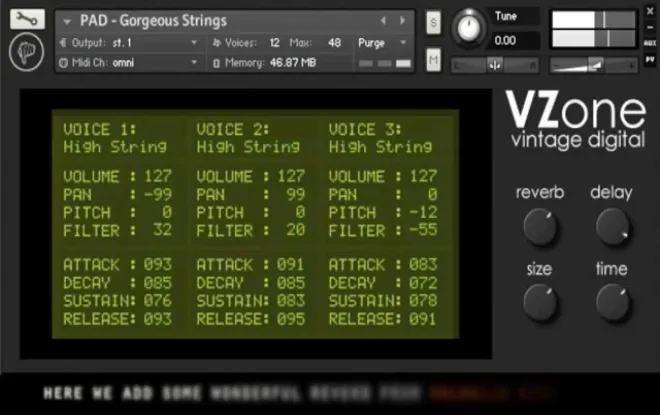
Task: Click Voice 1 decay value 085
Action: pos(158,283)
